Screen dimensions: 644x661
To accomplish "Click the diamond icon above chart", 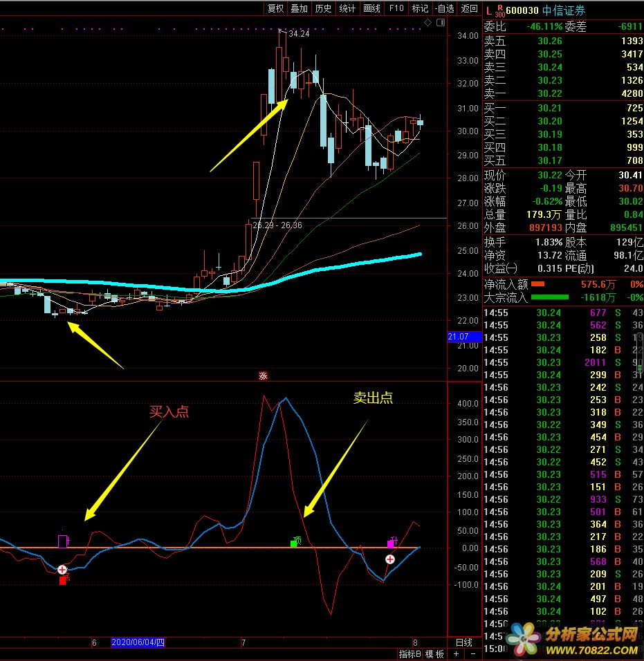I will click(427, 22).
